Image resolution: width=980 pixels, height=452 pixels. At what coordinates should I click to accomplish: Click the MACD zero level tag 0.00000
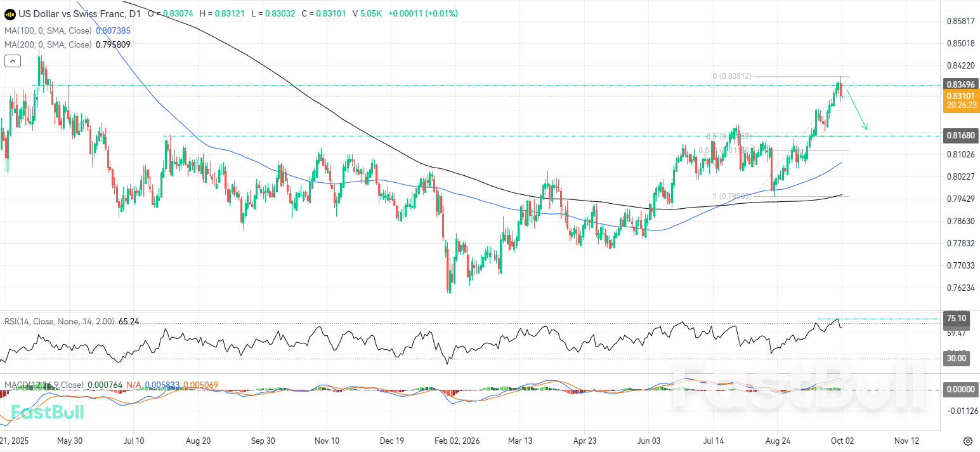tap(960, 389)
